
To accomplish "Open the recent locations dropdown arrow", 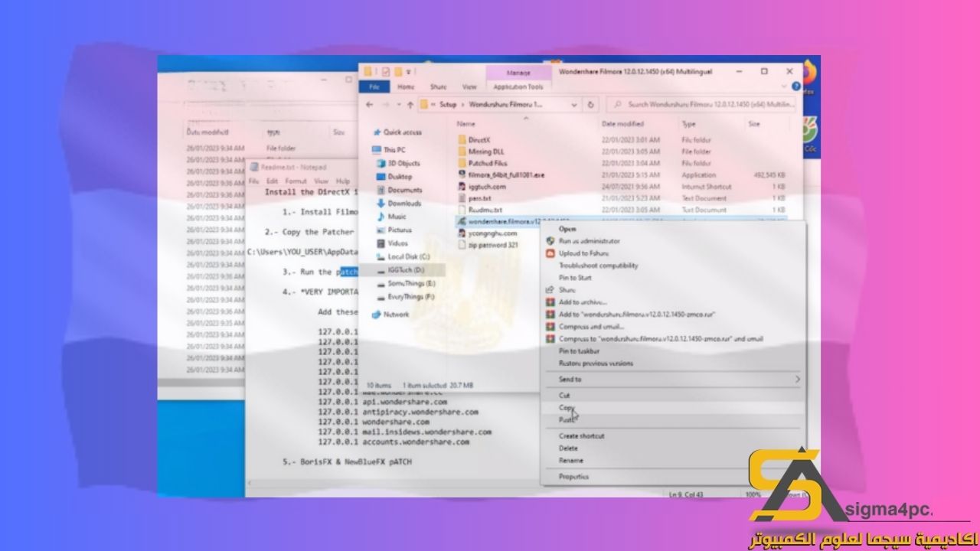I will 398,104.
